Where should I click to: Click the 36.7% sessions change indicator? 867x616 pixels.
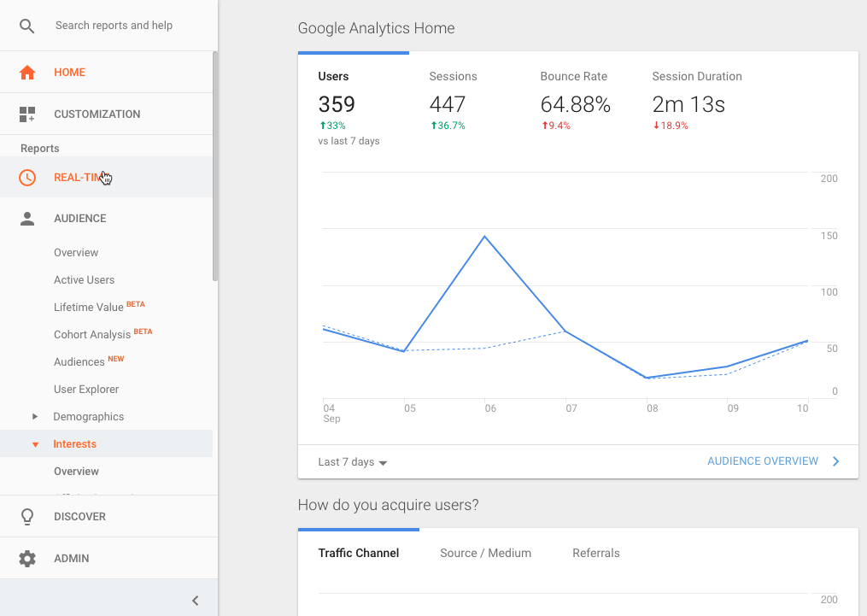click(x=448, y=126)
